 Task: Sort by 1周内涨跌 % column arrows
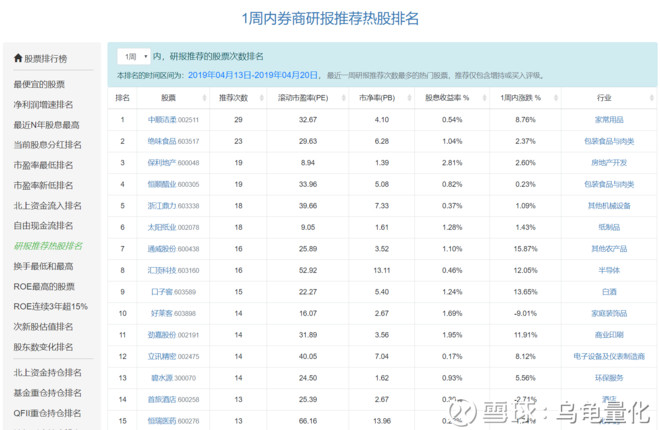[x=556, y=98]
